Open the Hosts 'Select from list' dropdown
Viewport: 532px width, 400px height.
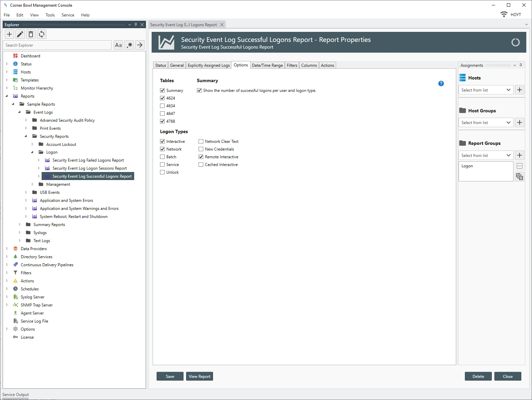point(486,90)
